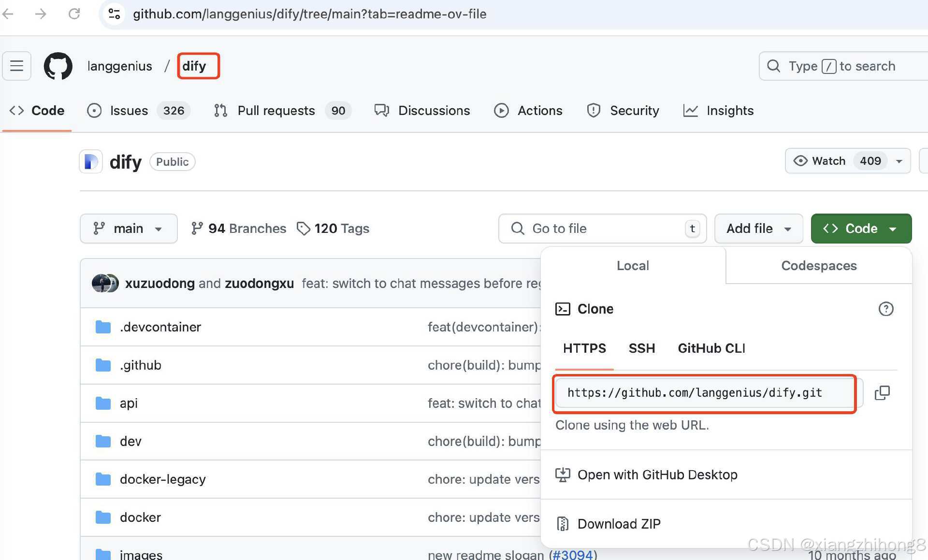The height and width of the screenshot is (560, 928).
Task: Select the SSH clone tab
Action: [642, 348]
